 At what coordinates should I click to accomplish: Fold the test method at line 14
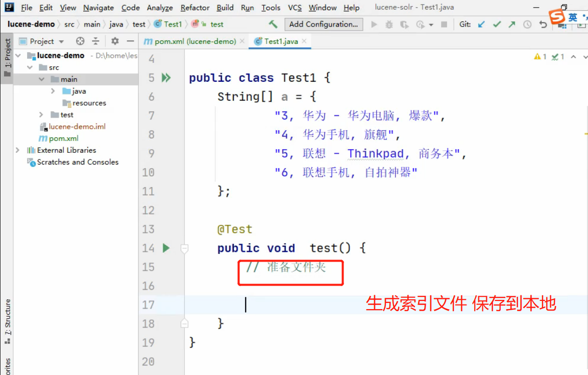(184, 248)
